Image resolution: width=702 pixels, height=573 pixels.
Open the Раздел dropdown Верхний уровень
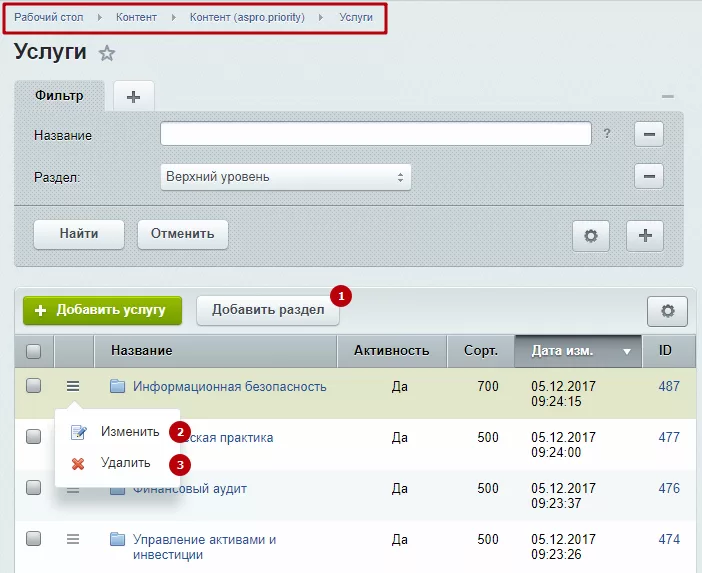coord(286,177)
